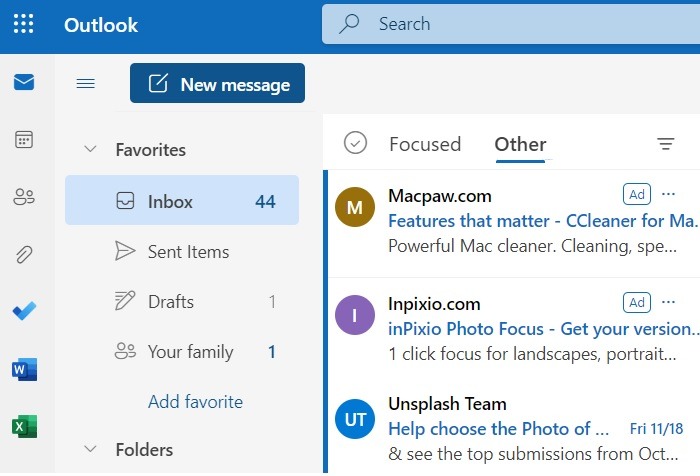Open the Calendar icon in sidebar
700x476 pixels.
click(24, 139)
